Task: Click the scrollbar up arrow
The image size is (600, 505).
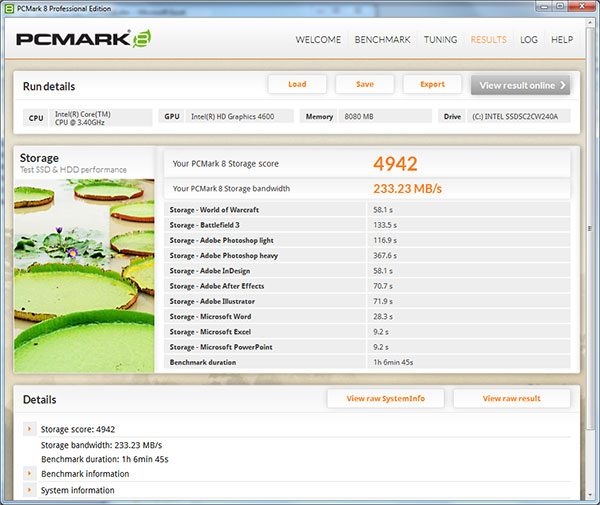Action: [590, 22]
